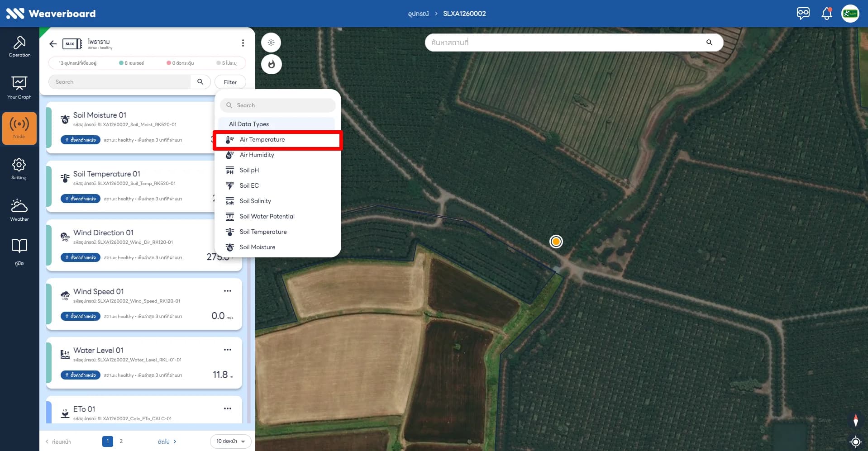Click the set location badge on Water Level 01
Viewport: 868px width, 451px height.
click(x=81, y=375)
